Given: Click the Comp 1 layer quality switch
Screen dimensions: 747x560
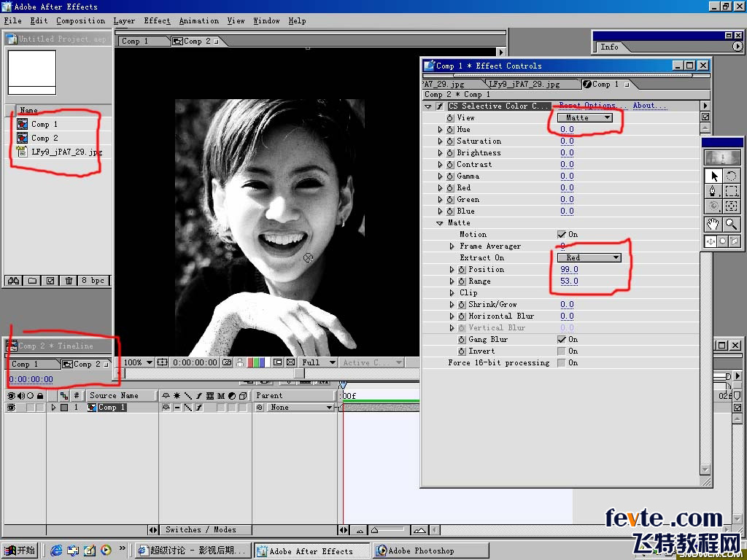Looking at the screenshot, I should pyautogui.click(x=188, y=408).
